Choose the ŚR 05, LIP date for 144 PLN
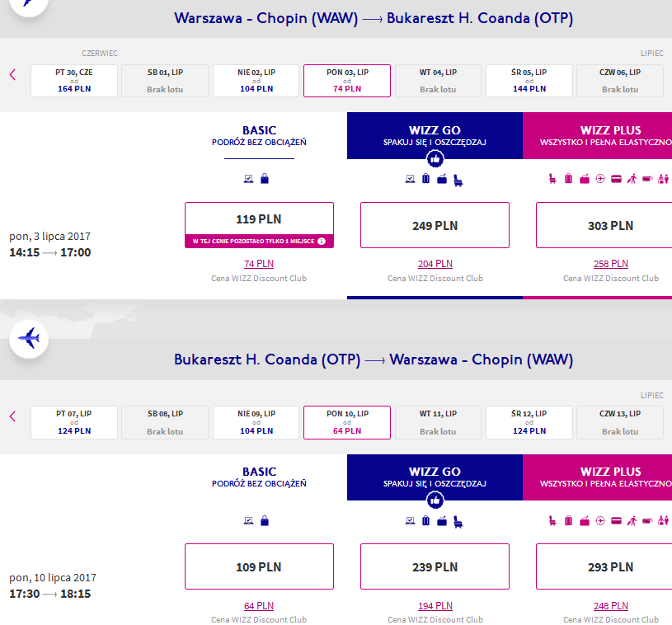672x625 pixels. [529, 81]
